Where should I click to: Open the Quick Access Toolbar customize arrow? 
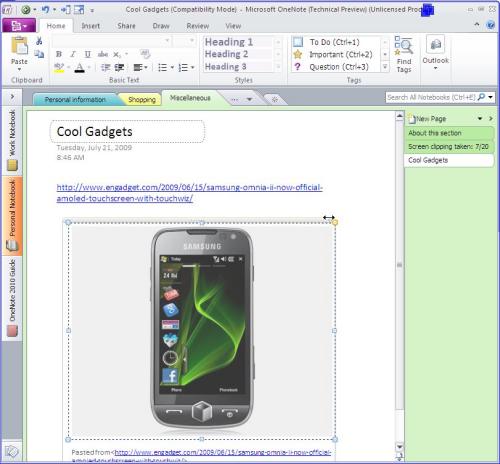(x=92, y=10)
